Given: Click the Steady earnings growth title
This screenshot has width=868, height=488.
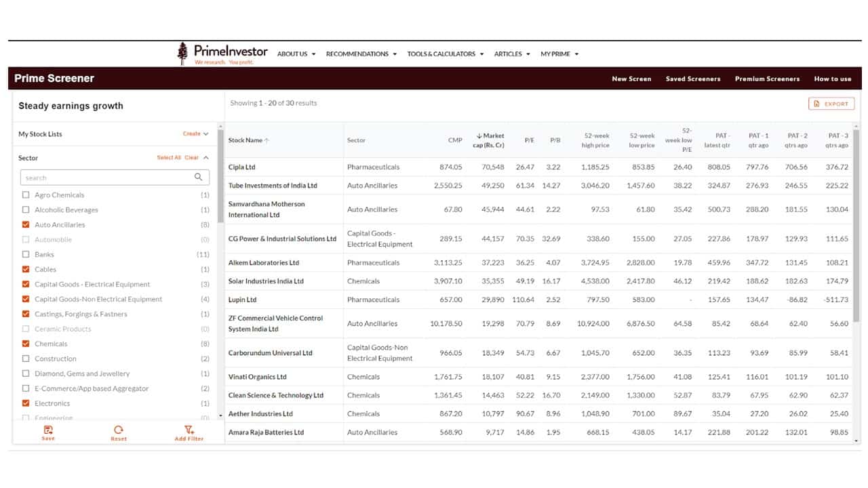Looking at the screenshot, I should click(71, 106).
